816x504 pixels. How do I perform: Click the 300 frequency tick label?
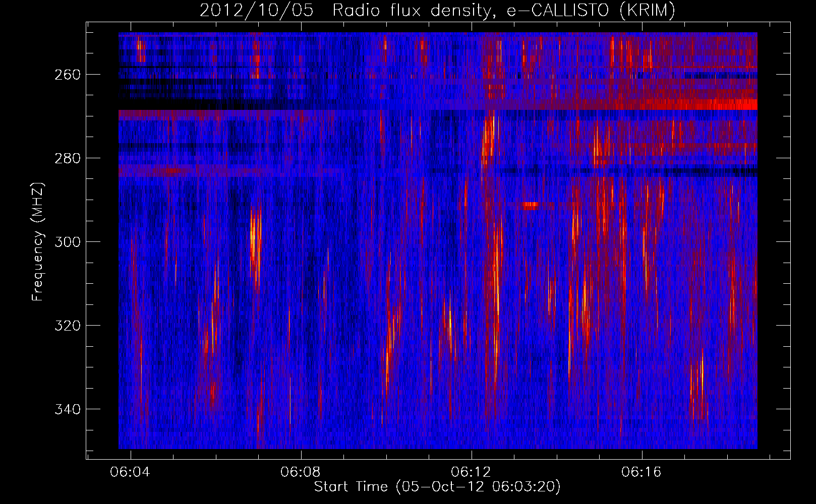[x=67, y=242]
